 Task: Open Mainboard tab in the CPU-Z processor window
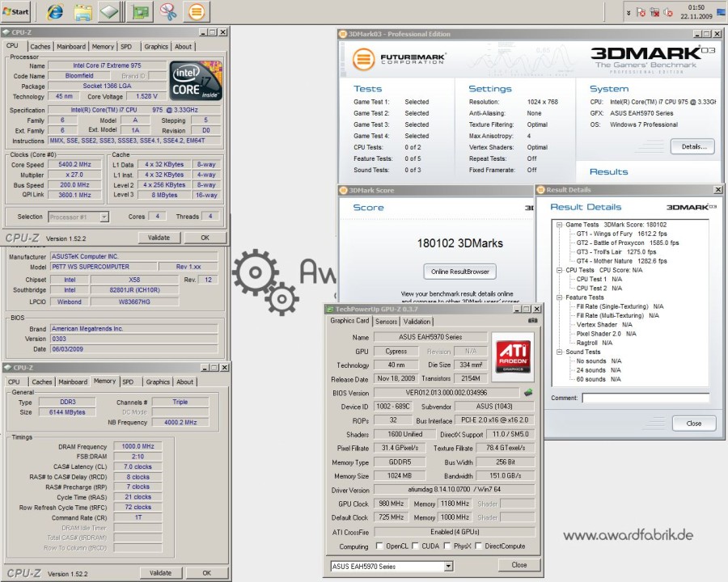coord(71,46)
